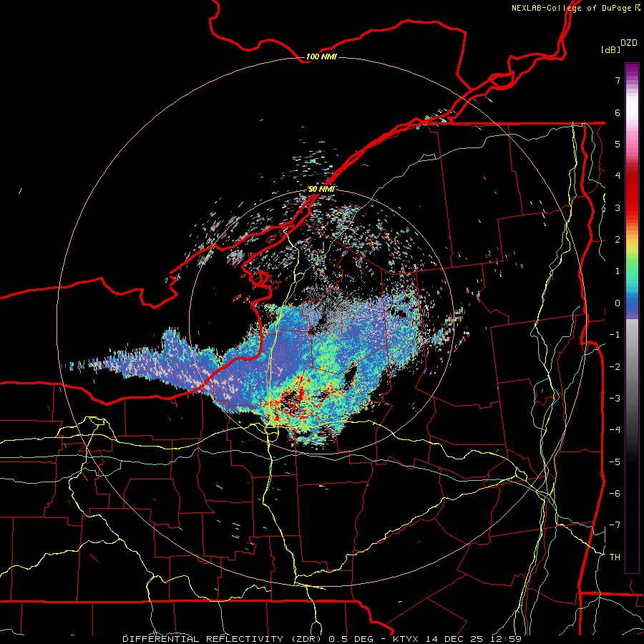
Task: Select the 3 dB scale label
Action: 618,208
